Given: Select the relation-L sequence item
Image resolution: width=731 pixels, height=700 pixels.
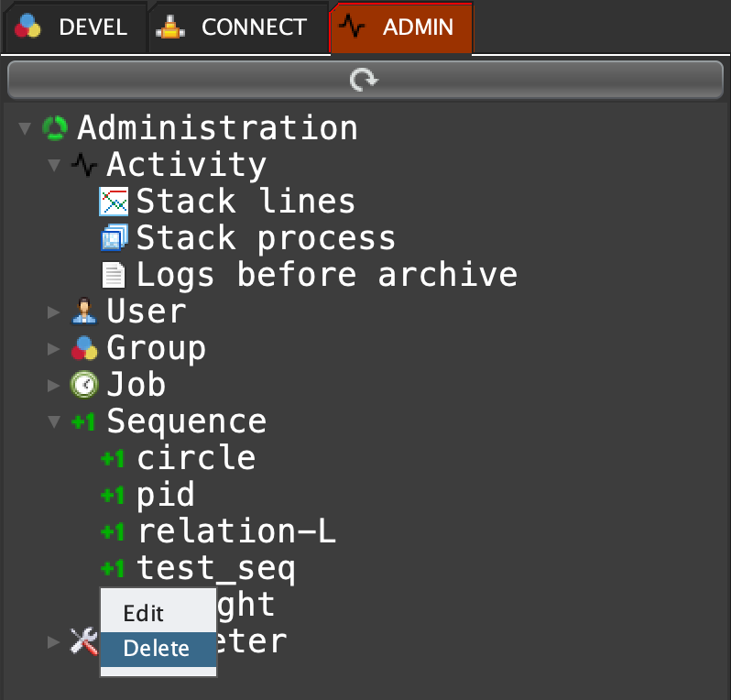Looking at the screenshot, I should (x=236, y=531).
